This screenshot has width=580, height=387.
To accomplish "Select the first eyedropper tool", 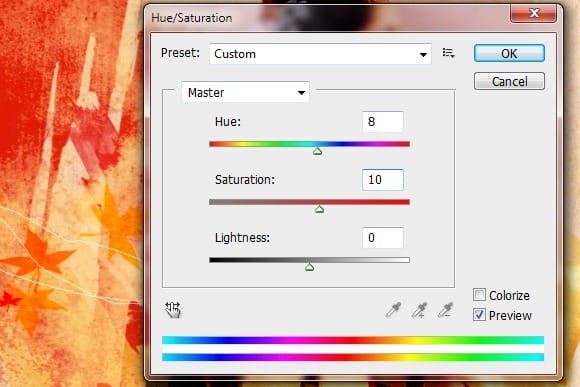I will tap(393, 310).
